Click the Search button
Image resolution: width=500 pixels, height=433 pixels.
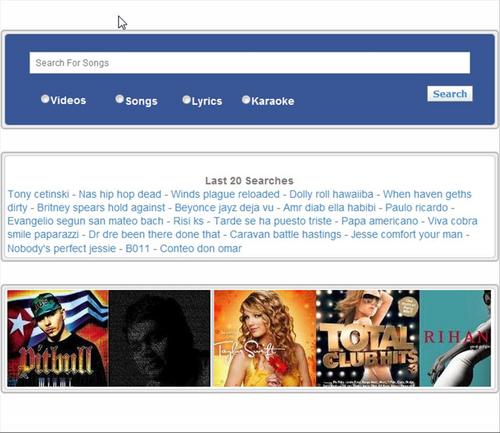click(450, 94)
